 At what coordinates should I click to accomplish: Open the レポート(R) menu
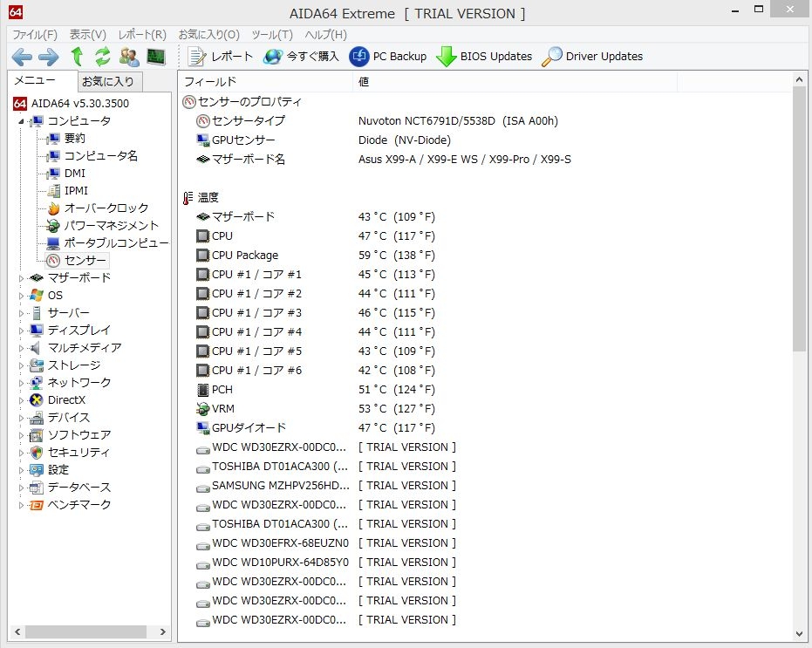click(142, 35)
